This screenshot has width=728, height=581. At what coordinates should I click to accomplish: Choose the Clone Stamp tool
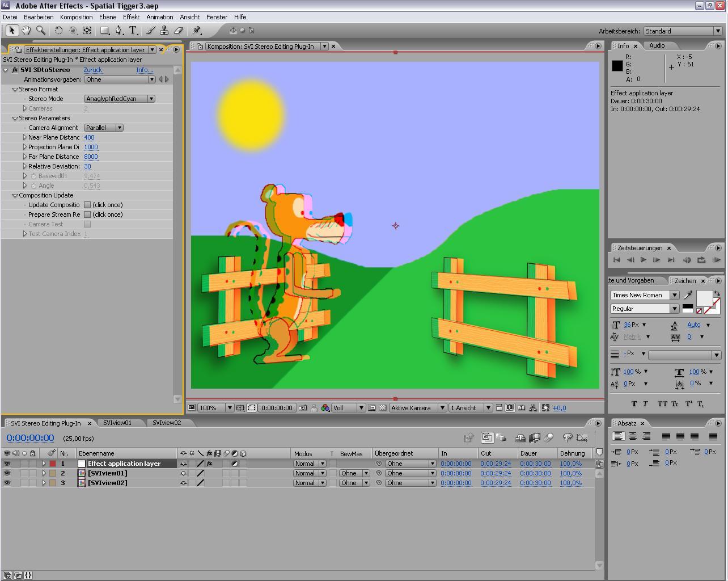click(163, 30)
